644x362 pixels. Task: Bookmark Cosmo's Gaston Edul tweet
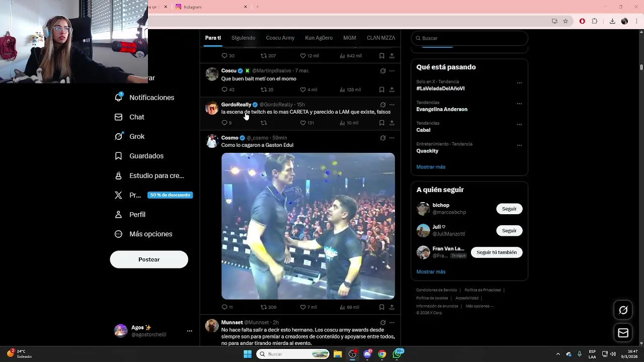point(382,307)
